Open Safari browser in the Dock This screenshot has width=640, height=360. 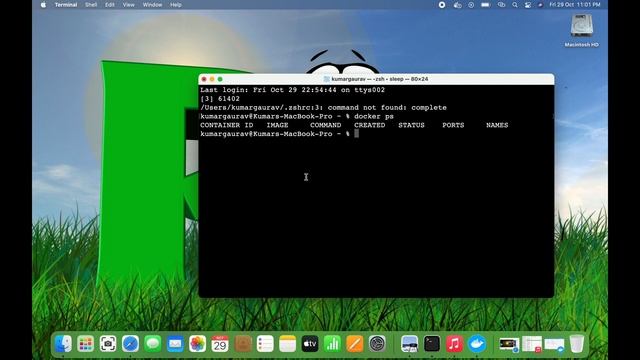click(x=131, y=344)
